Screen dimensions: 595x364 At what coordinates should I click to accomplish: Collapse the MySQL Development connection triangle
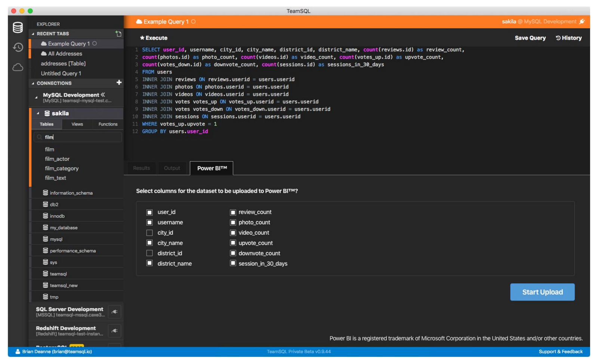click(x=36, y=97)
